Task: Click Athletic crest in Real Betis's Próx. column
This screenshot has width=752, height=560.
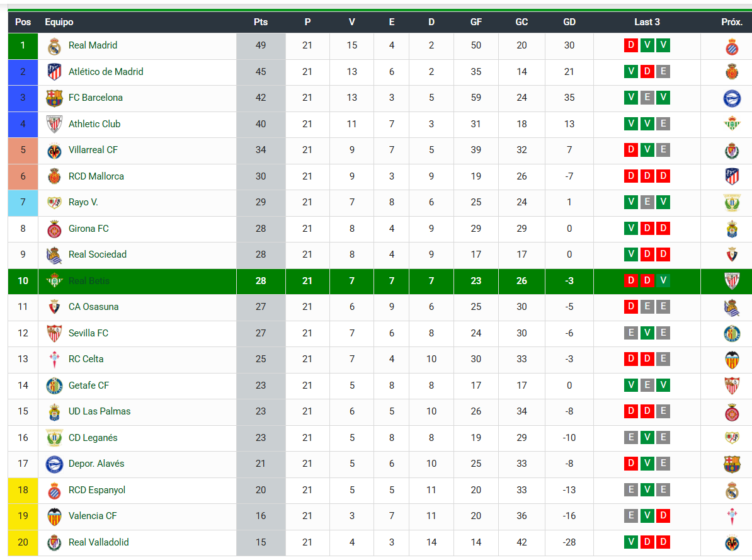Action: (x=731, y=281)
